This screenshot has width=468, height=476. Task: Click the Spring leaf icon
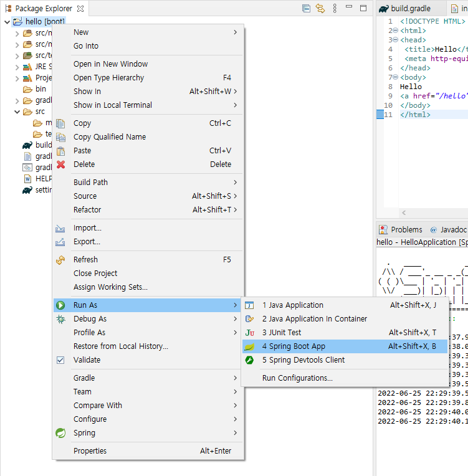60,433
